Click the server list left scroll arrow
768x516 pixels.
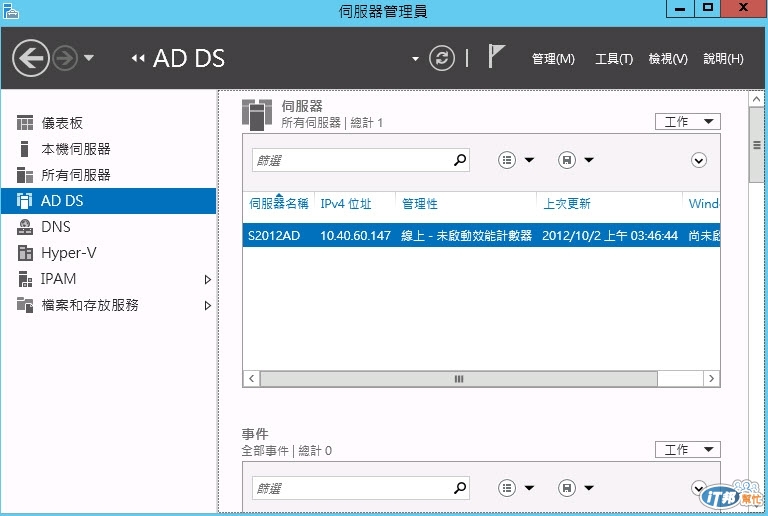[251, 378]
